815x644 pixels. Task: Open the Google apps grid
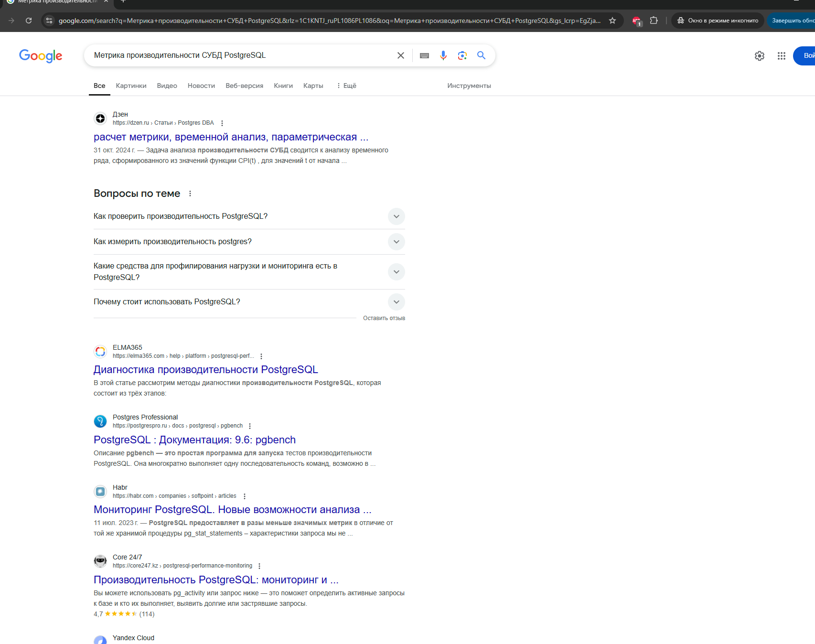[781, 56]
